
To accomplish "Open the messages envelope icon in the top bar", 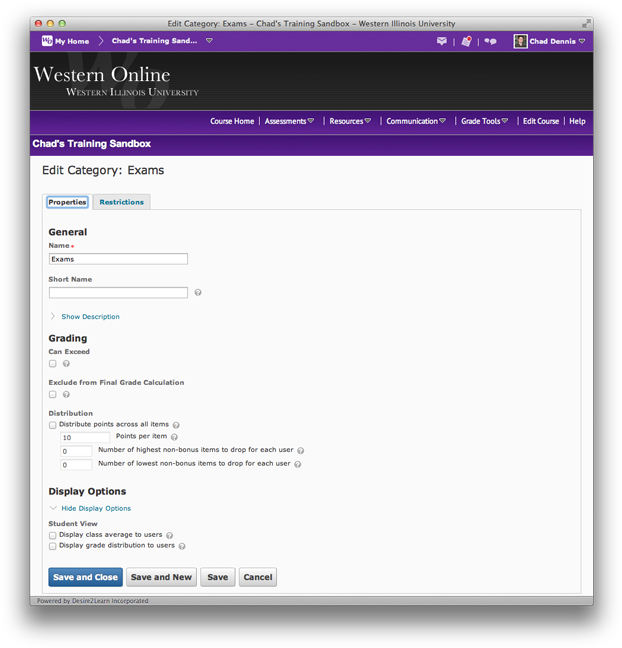I will 441,41.
